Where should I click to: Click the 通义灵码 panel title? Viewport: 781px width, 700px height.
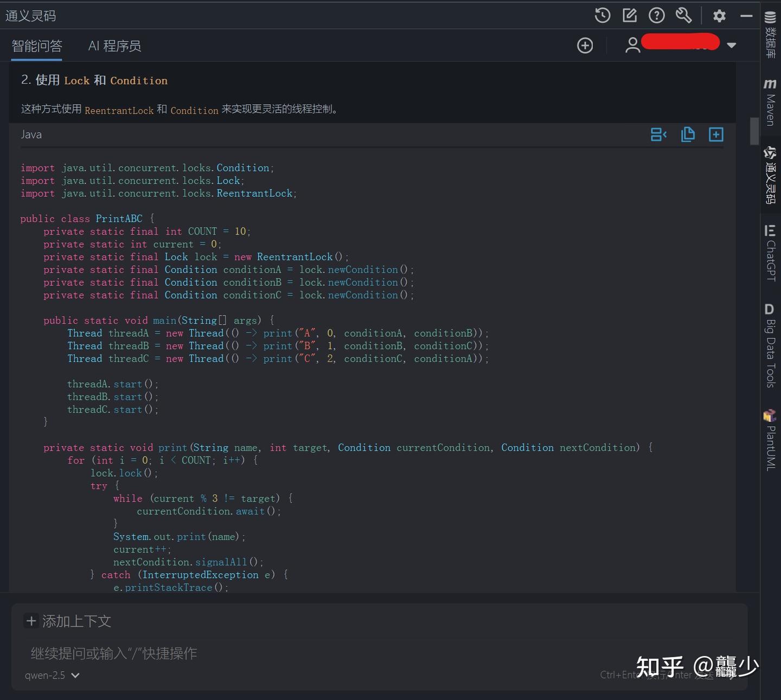[x=31, y=16]
